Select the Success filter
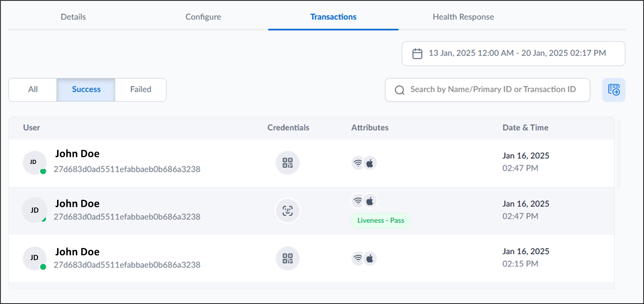This screenshot has width=644, height=304. click(x=86, y=90)
